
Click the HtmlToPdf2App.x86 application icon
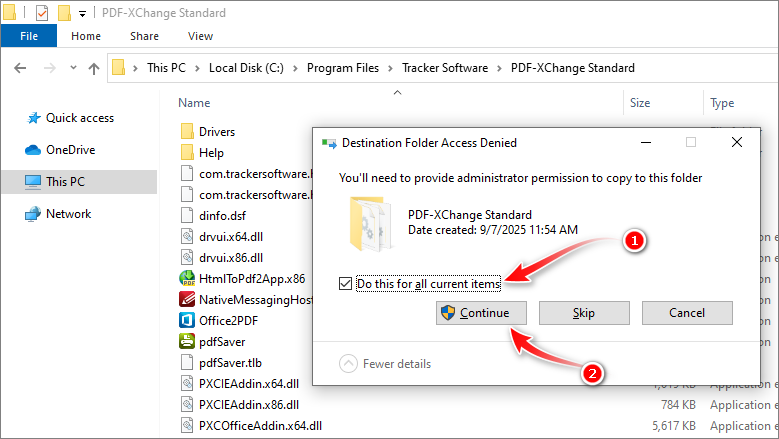click(x=187, y=278)
